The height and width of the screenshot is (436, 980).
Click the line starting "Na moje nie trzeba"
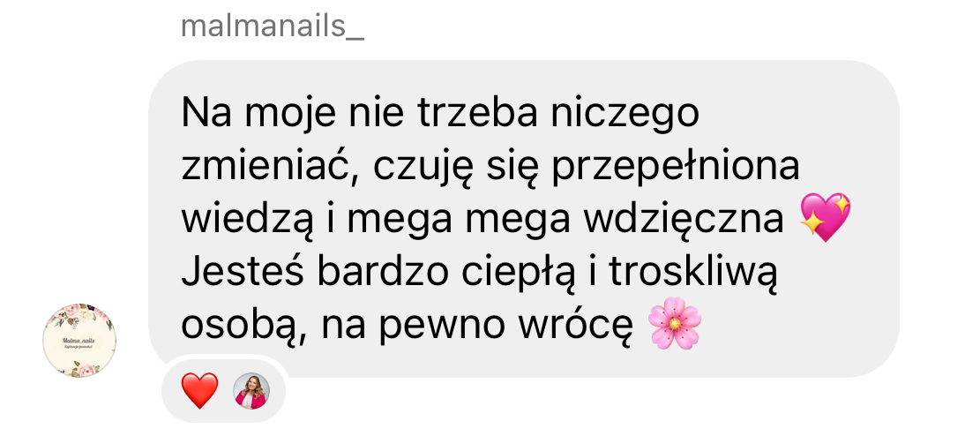(x=440, y=113)
